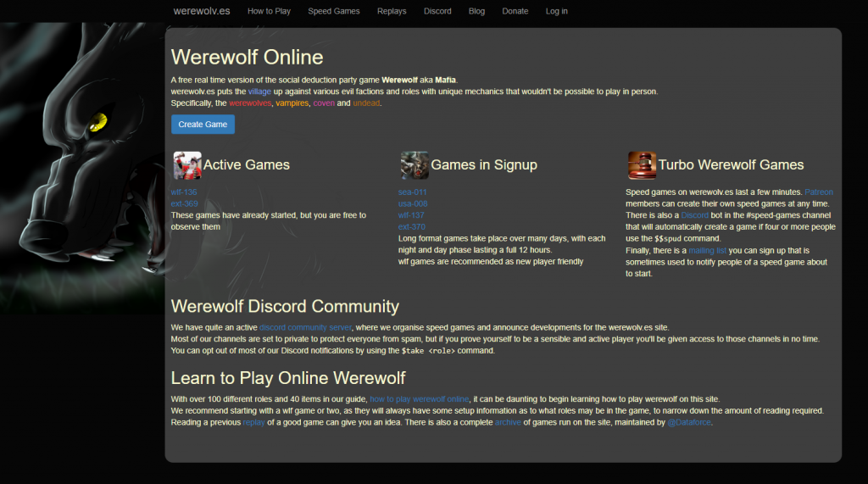Click the Werewolf Discord Community heading
The image size is (868, 484).
(285, 307)
